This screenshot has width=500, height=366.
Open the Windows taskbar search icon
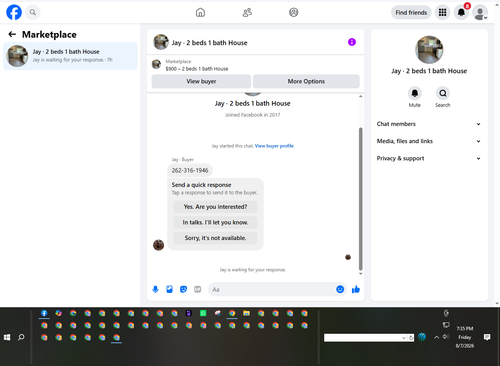(x=21, y=337)
